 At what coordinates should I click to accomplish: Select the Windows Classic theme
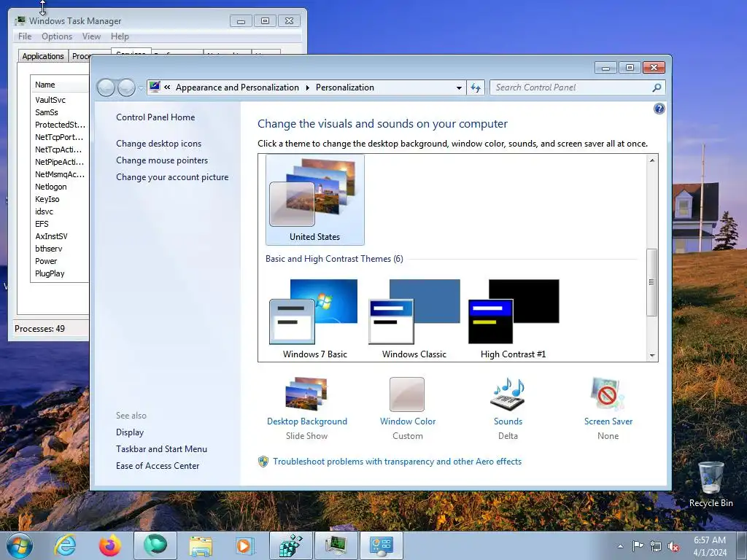(414, 319)
